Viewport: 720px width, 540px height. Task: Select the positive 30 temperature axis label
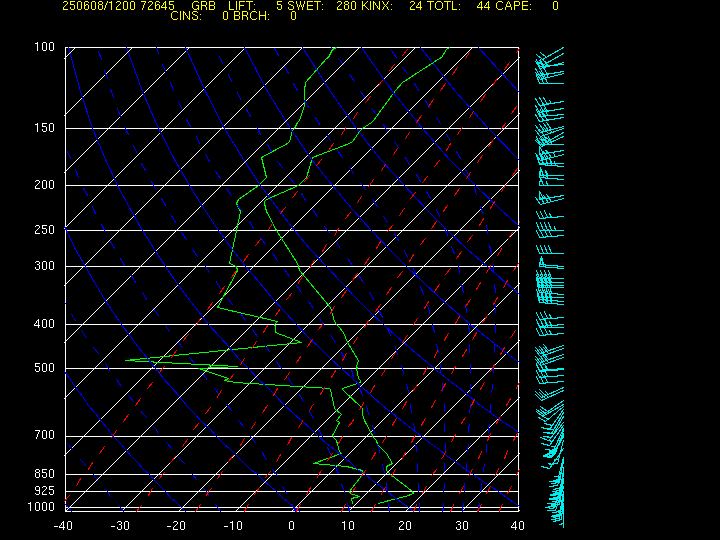(x=462, y=526)
